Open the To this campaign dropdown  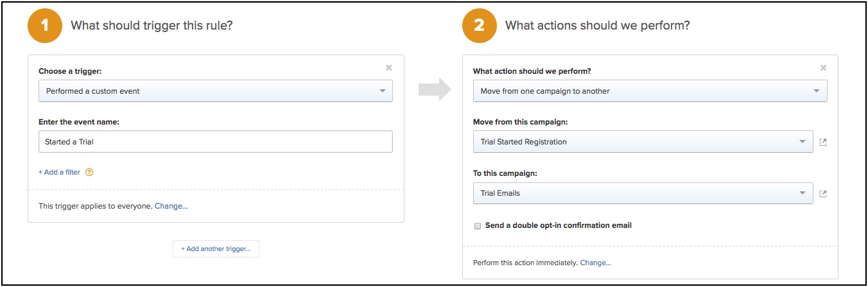pyautogui.click(x=643, y=193)
